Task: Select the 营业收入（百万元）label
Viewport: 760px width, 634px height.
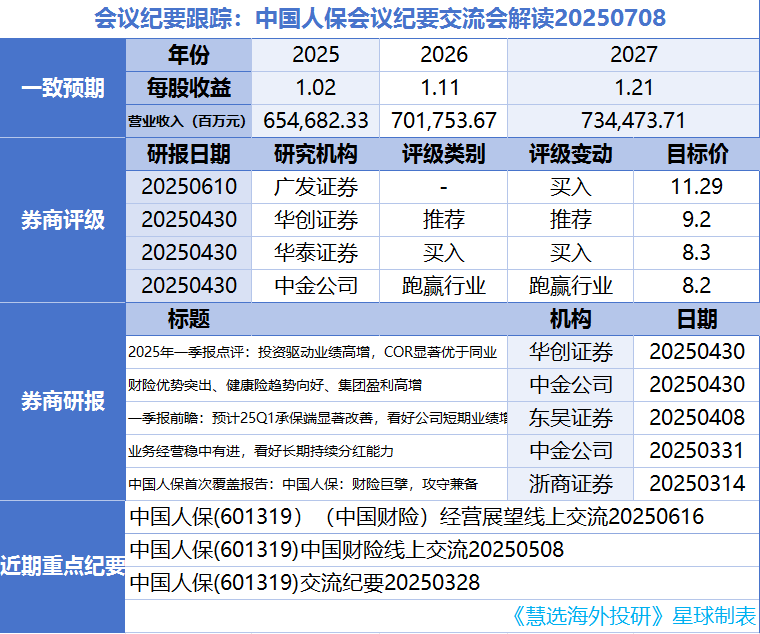Action: (x=187, y=121)
